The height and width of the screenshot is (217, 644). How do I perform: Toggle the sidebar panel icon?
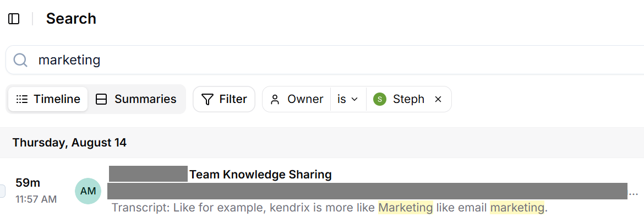click(14, 19)
